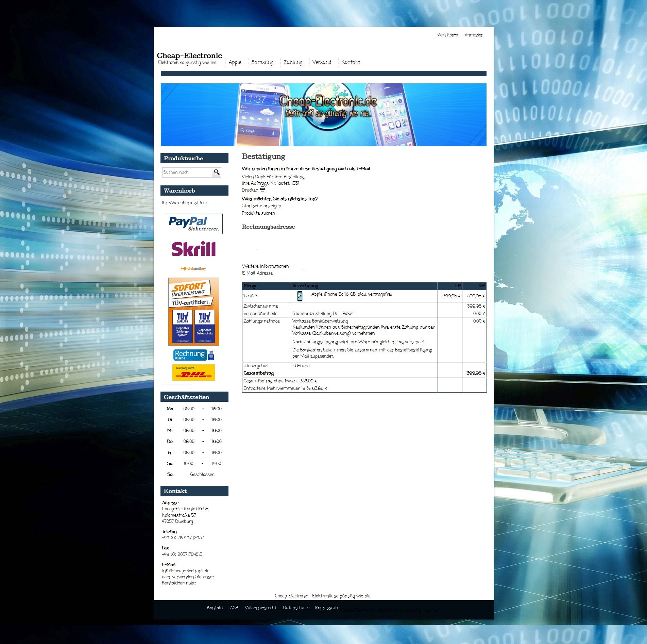Click the Drucken link
647x644 pixels.
click(250, 190)
